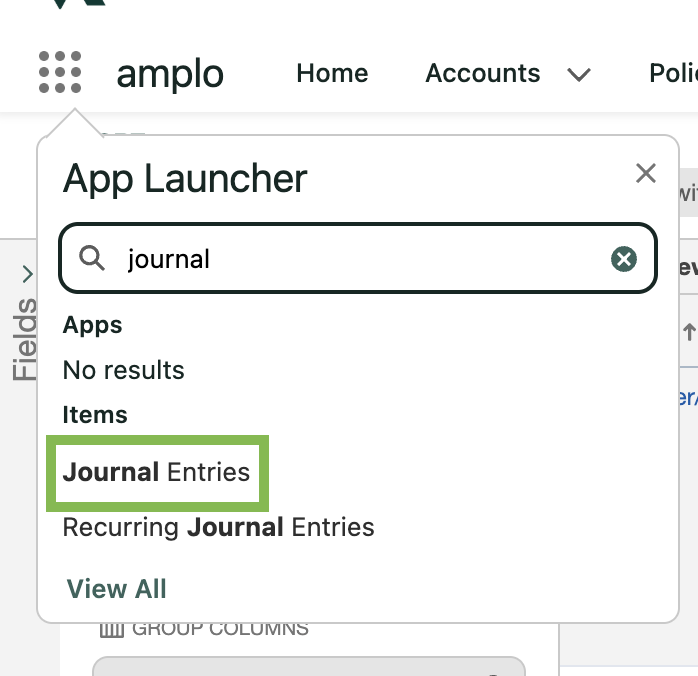The width and height of the screenshot is (698, 676).
Task: Click the up arrow sort icon
Action: 689,332
